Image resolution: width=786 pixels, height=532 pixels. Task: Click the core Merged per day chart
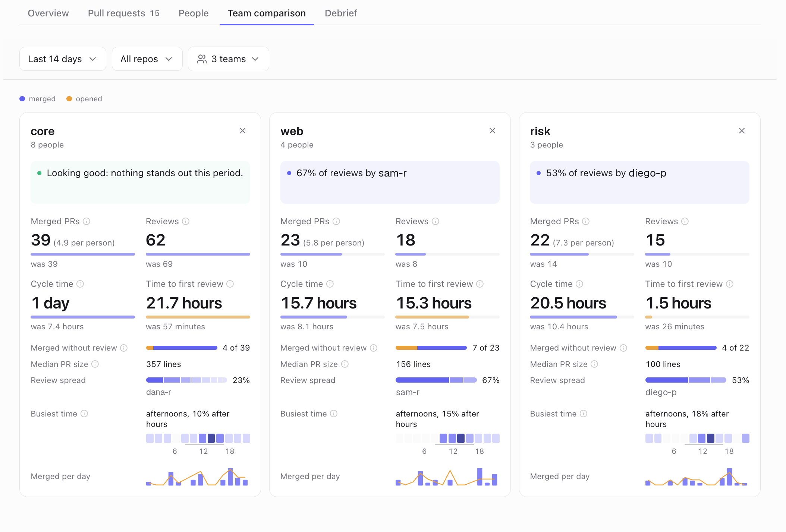pos(197,476)
